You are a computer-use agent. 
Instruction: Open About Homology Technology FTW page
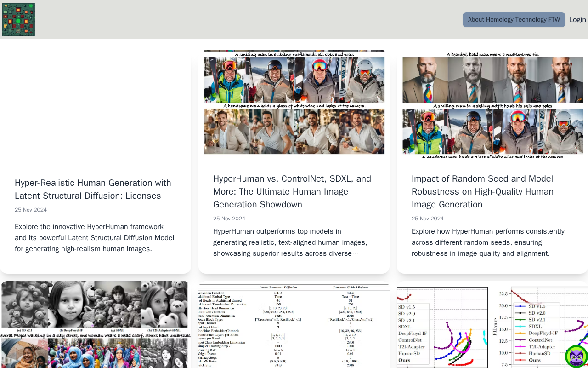514,20
